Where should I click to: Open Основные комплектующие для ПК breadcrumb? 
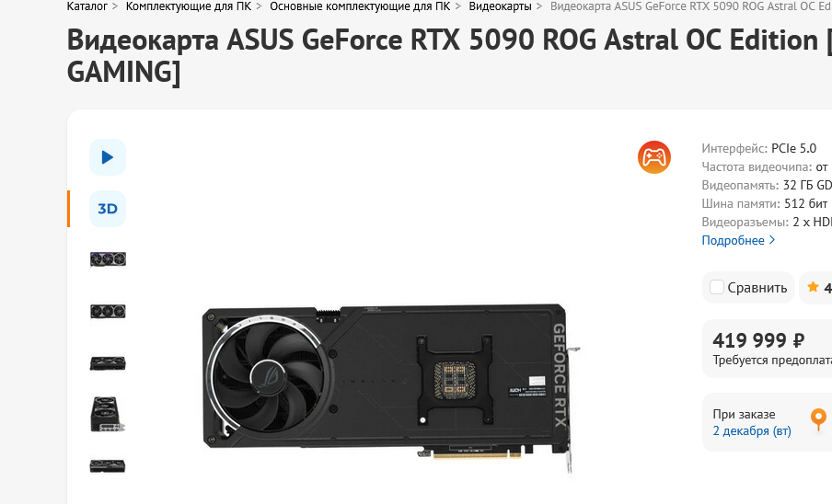point(360,6)
